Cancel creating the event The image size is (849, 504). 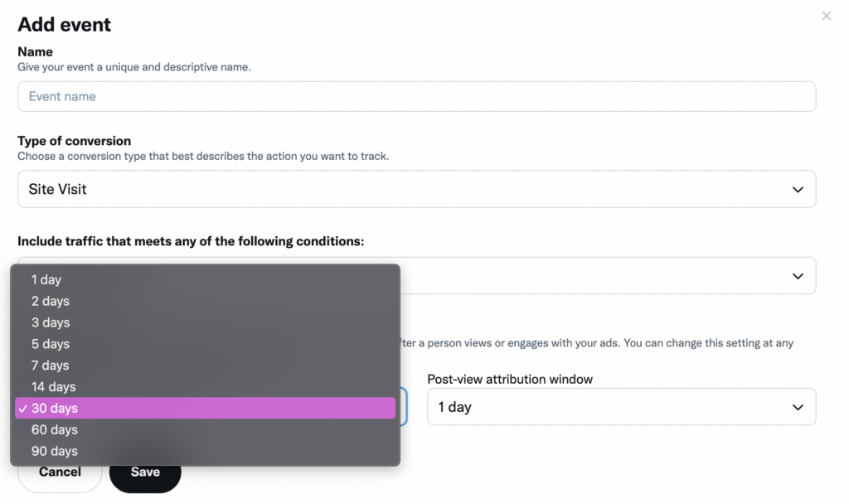[60, 471]
